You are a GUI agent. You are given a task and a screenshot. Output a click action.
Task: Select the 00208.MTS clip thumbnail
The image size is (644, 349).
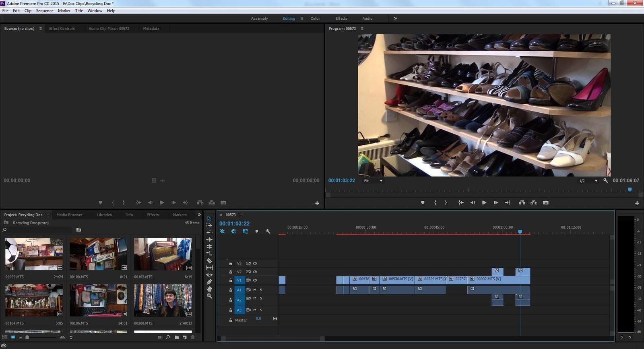(x=163, y=300)
